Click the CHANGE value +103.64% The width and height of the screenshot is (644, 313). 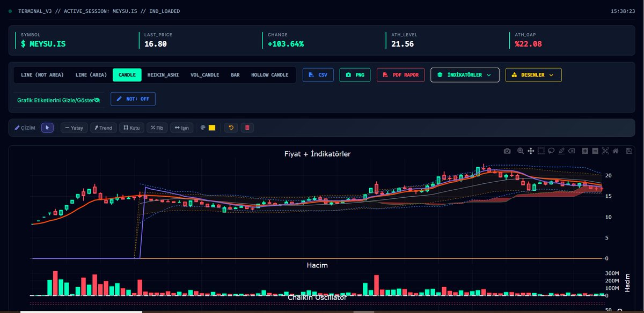coord(286,44)
